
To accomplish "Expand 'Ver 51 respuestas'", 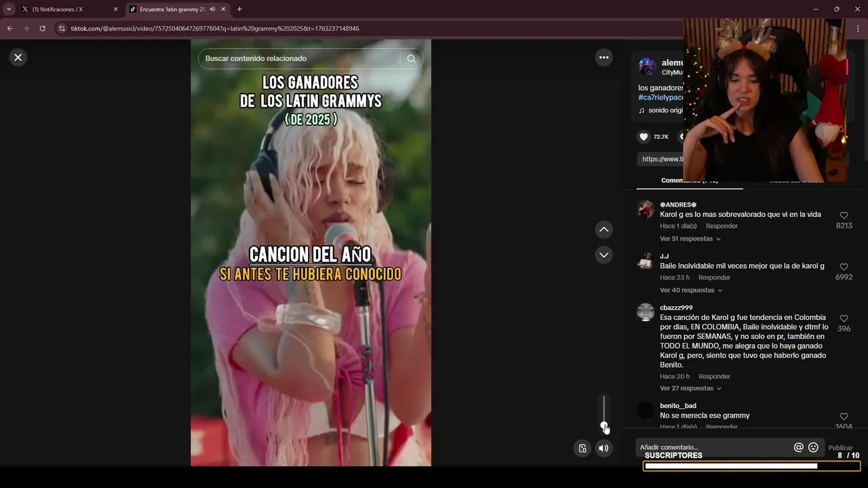I will point(690,239).
